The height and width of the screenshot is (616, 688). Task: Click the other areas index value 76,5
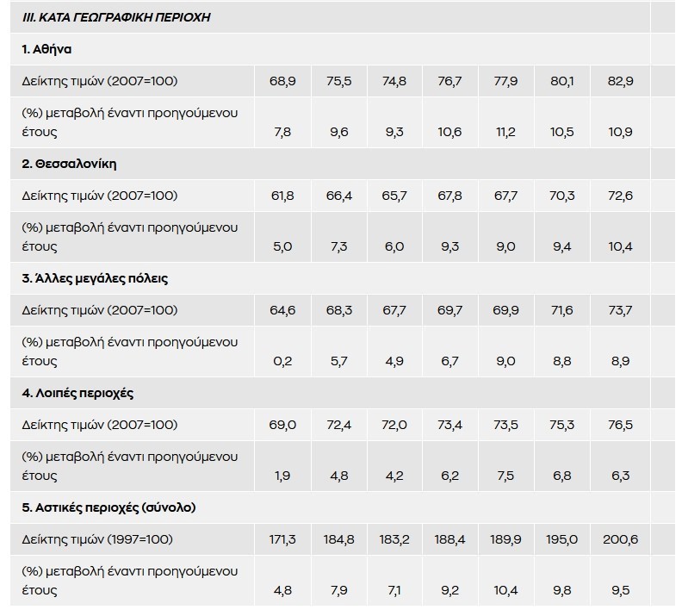(620, 425)
